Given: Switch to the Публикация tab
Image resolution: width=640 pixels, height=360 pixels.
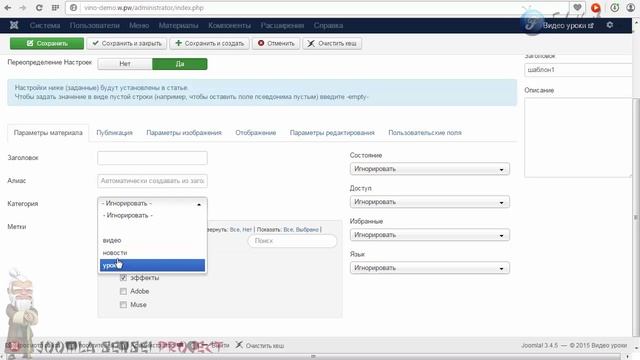Looking at the screenshot, I should pyautogui.click(x=114, y=133).
